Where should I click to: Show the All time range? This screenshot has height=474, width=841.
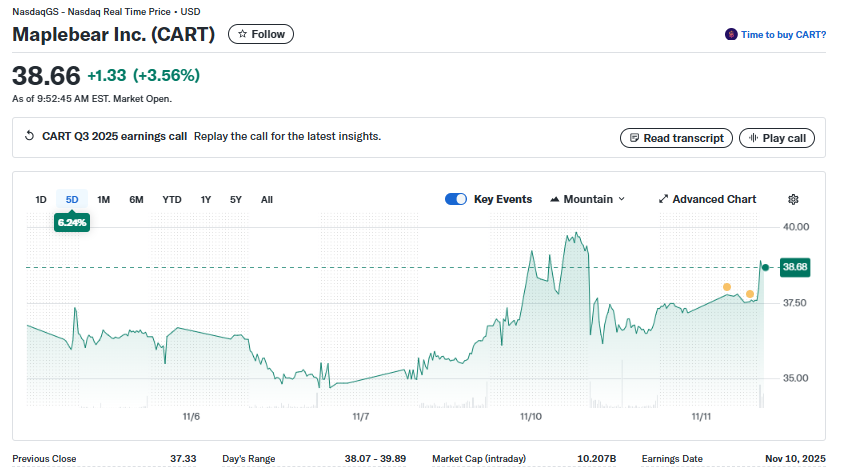pyautogui.click(x=267, y=199)
